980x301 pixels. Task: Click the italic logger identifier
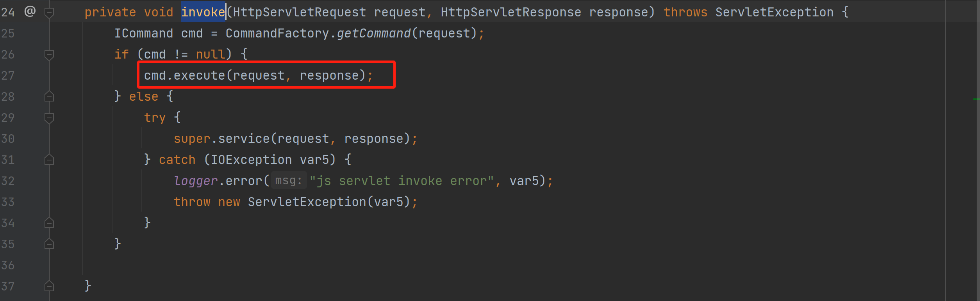coord(196,181)
